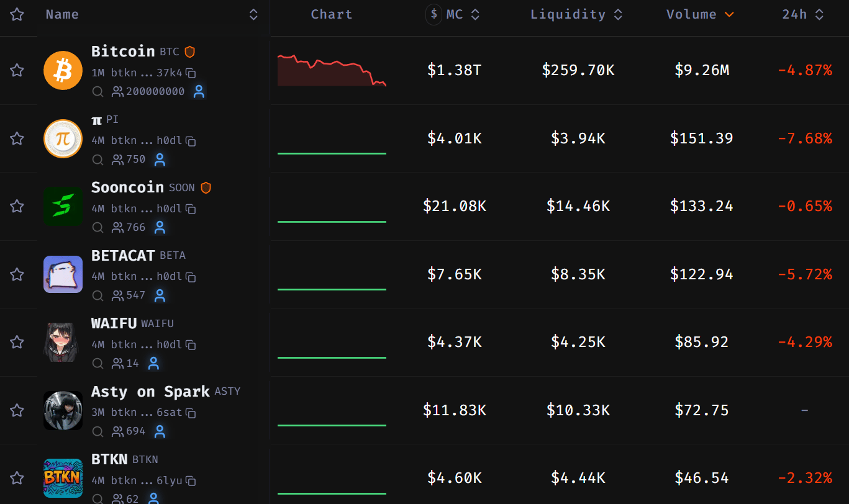Open Asty on Spark token page

(150, 391)
